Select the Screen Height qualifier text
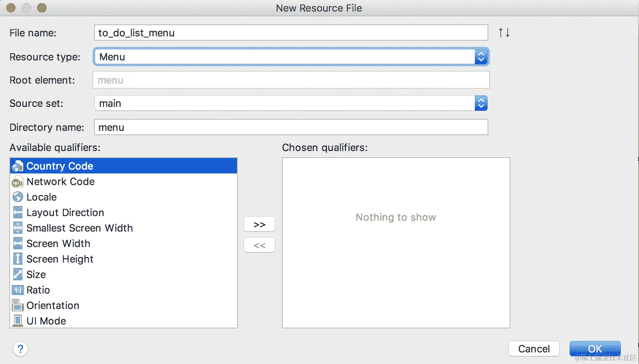This screenshot has height=364, width=639. pyautogui.click(x=60, y=259)
